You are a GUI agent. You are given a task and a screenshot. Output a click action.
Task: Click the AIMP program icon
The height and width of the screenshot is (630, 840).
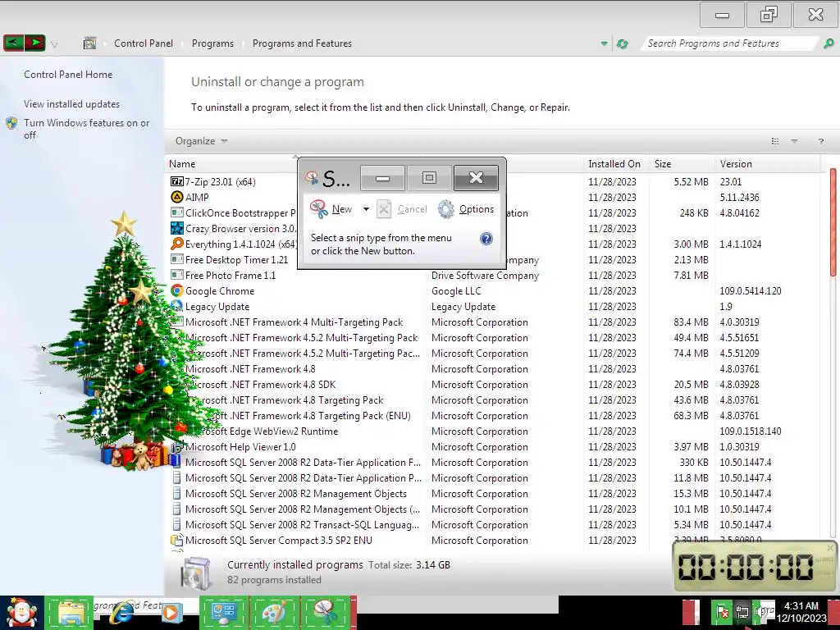click(x=177, y=197)
